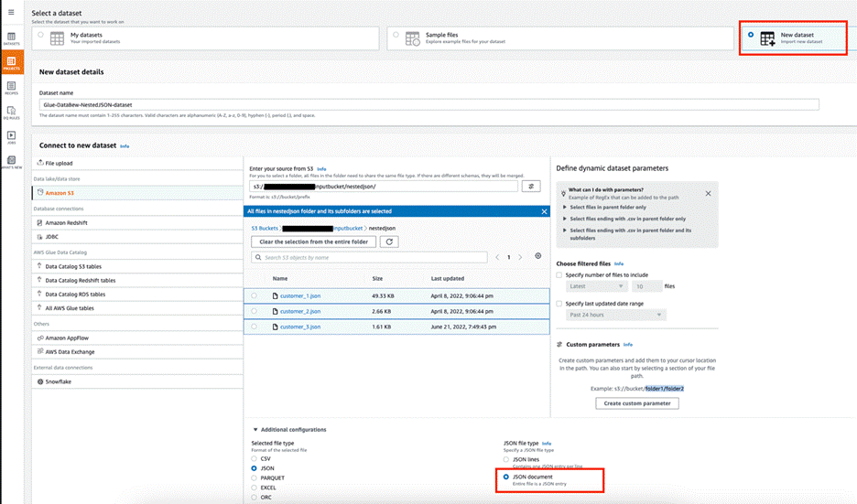This screenshot has width=857, height=504.
Task: Open the 'Past 24 hours' date range dropdown
Action: coord(615,315)
